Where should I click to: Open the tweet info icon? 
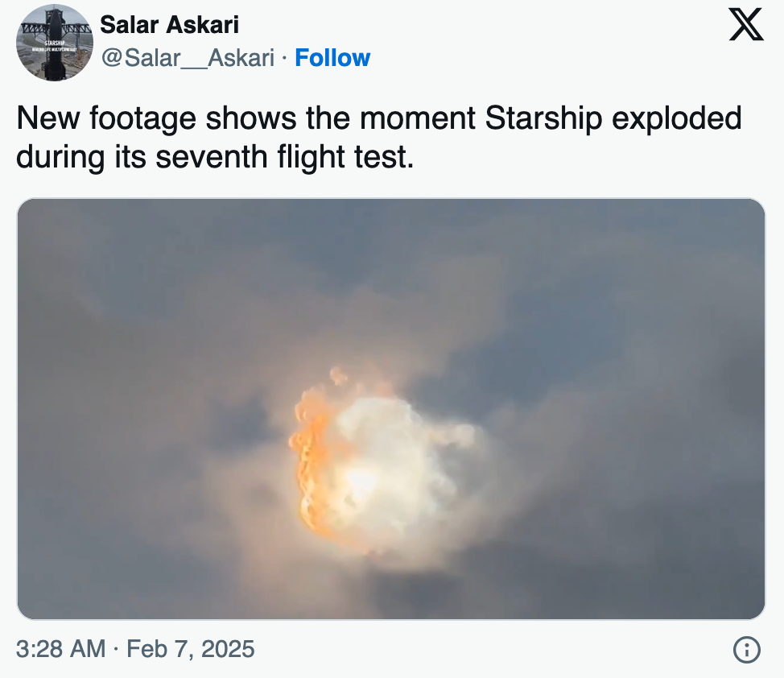point(746,650)
